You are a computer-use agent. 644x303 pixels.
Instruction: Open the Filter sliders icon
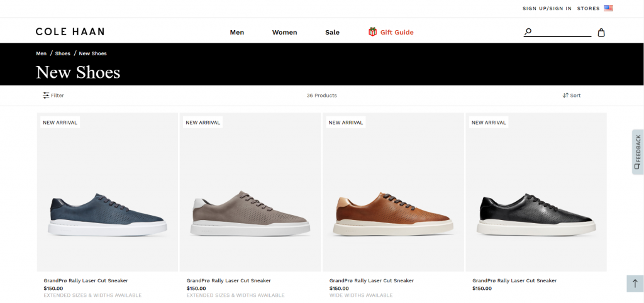pyautogui.click(x=45, y=96)
